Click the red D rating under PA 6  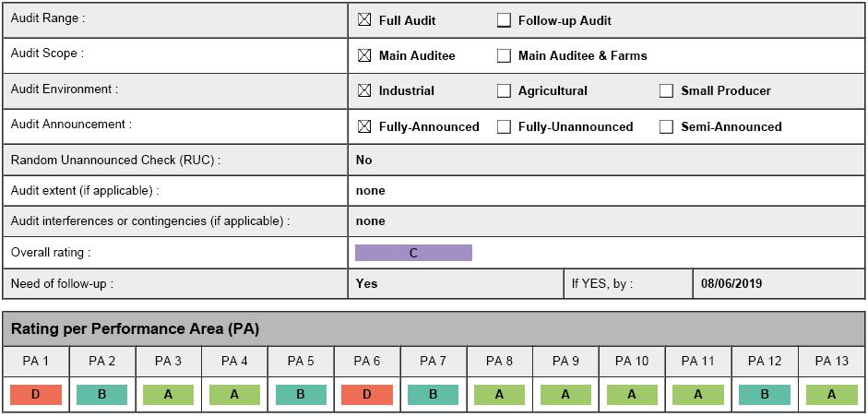click(367, 395)
